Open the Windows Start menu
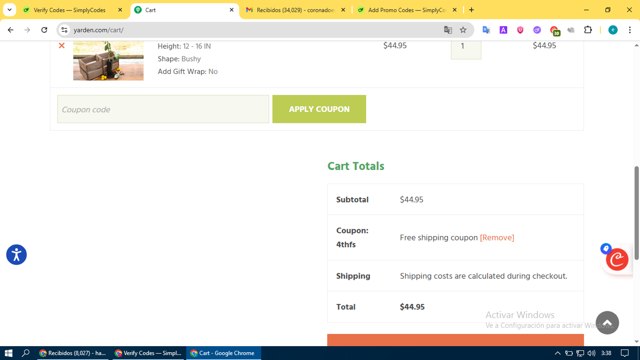 coord(9,353)
